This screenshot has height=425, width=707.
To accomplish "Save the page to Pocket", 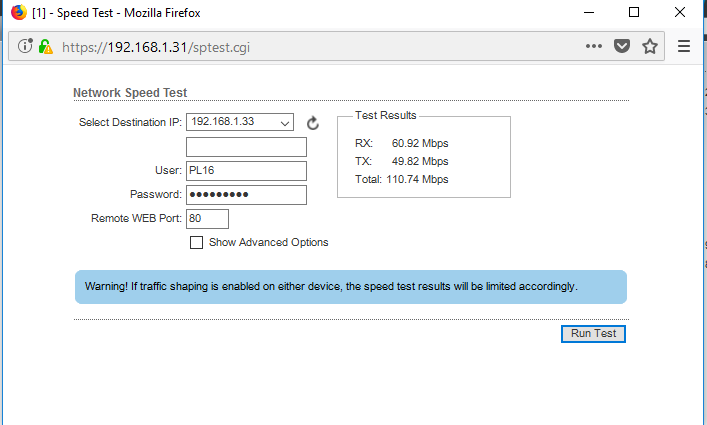I will (622, 46).
